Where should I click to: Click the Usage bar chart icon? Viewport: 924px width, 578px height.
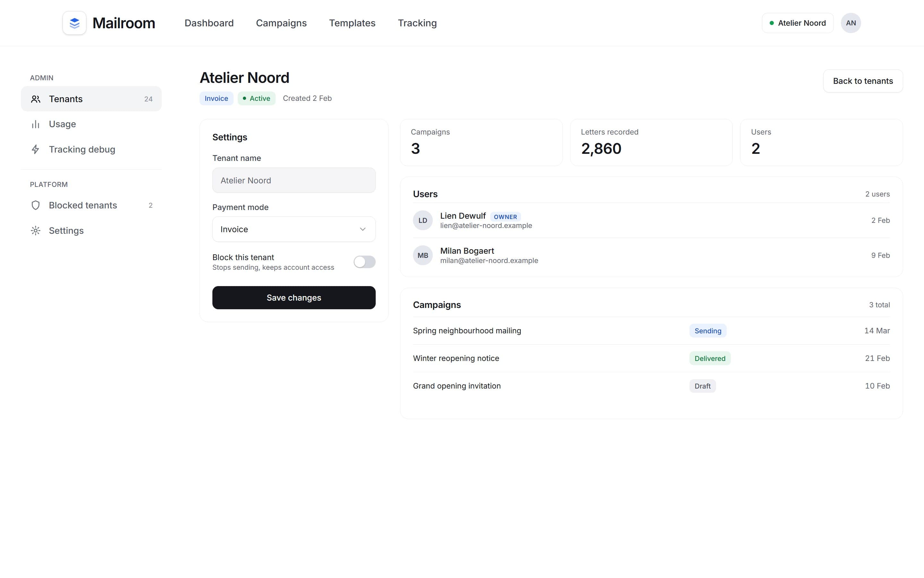[x=36, y=124]
